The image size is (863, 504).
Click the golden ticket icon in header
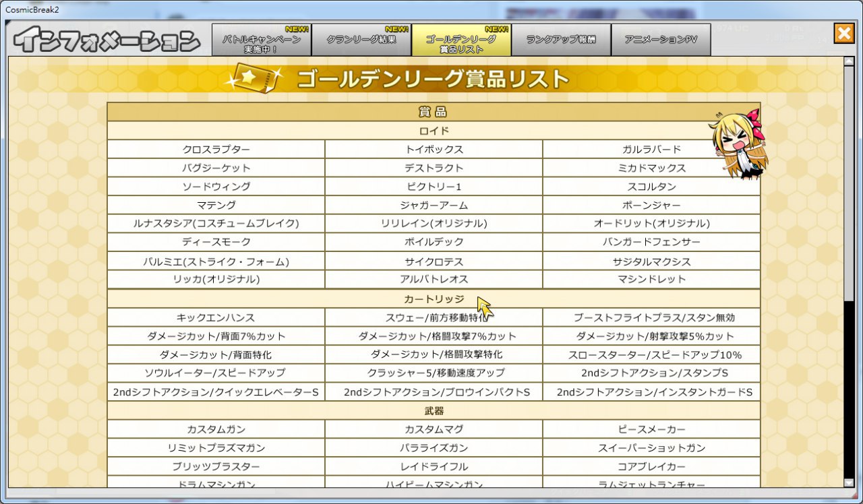pos(253,80)
